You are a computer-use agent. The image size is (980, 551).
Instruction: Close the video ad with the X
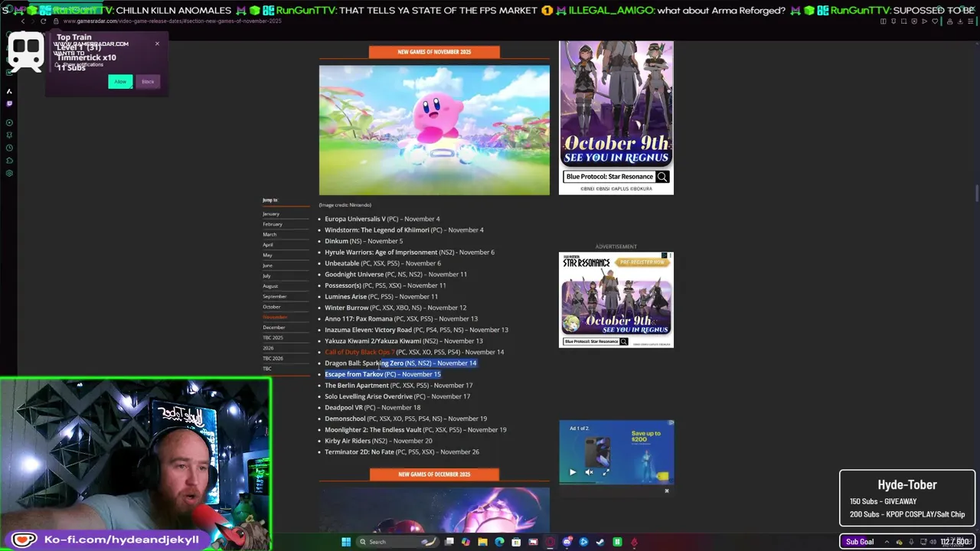667,491
